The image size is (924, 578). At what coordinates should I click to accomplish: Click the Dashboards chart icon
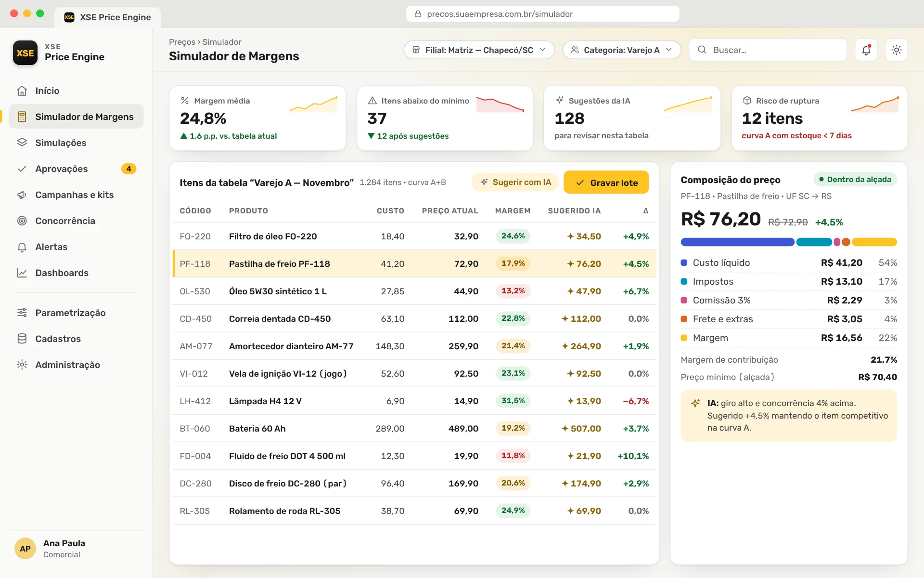click(22, 273)
